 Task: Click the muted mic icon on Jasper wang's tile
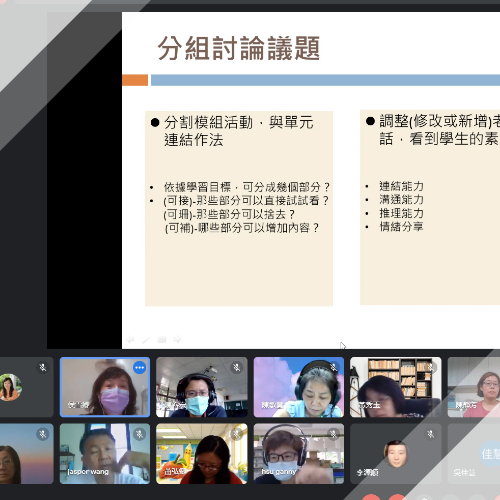click(x=139, y=434)
